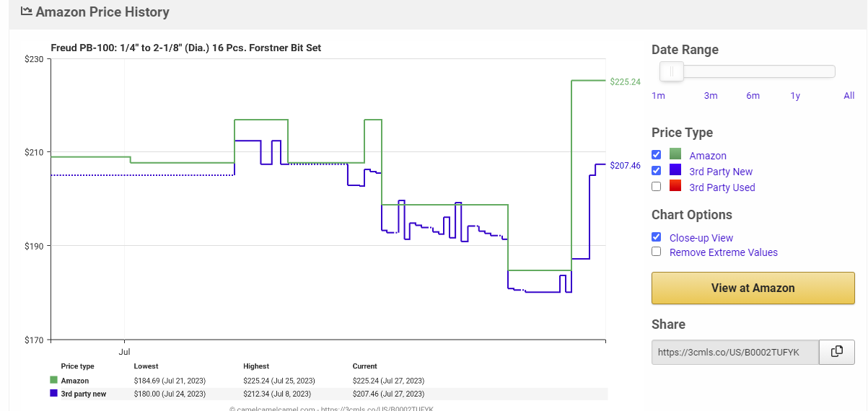Screen dimensions: 868x411
Task: Disable the Close-up View checkbox
Action: tap(656, 237)
